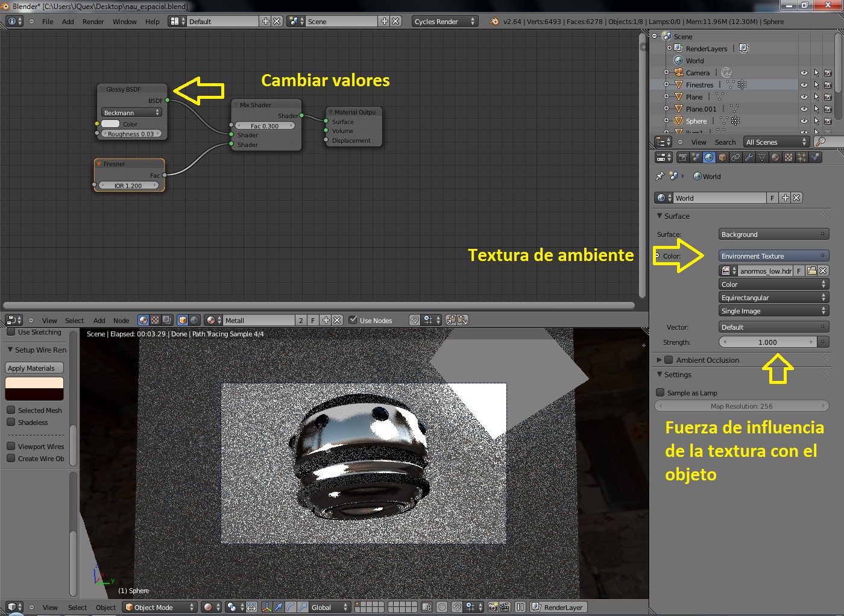This screenshot has height=616, width=844.
Task: Open the Equirectangular projection dropdown
Action: (x=773, y=298)
